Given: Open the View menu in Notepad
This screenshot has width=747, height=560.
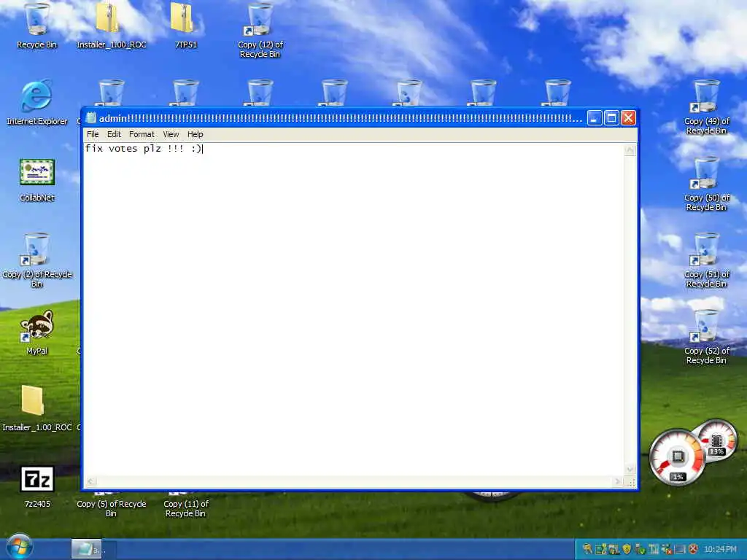Looking at the screenshot, I should [x=171, y=134].
